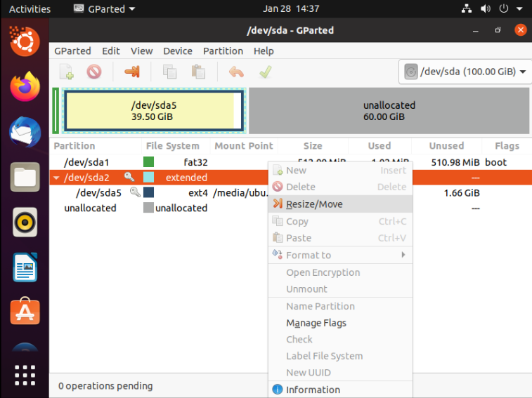Select the thin green sda1 bar in disk map
This screenshot has height=398, width=532.
click(x=56, y=110)
